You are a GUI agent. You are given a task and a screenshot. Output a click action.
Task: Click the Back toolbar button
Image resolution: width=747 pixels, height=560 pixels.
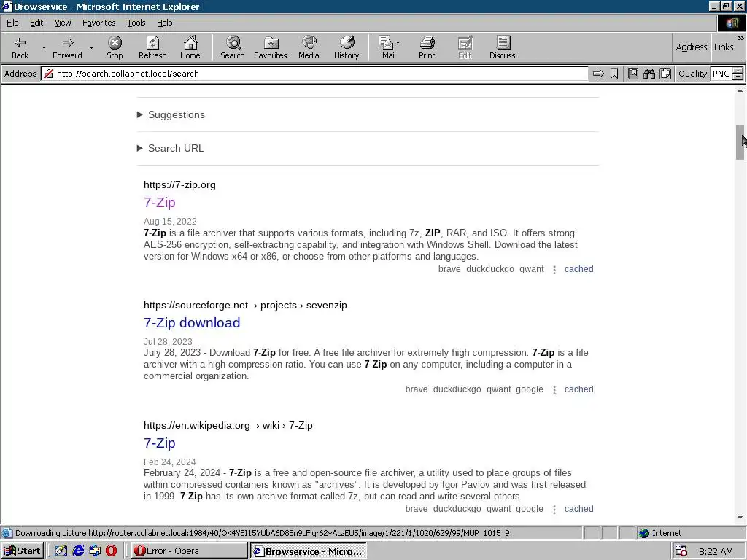click(x=20, y=47)
